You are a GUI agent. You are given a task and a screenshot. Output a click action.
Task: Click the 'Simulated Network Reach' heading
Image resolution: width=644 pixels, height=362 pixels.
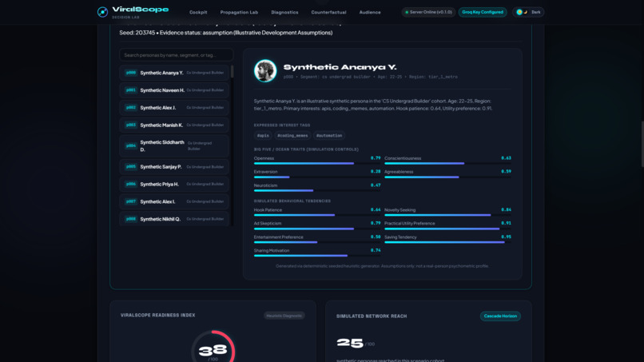tap(372, 316)
